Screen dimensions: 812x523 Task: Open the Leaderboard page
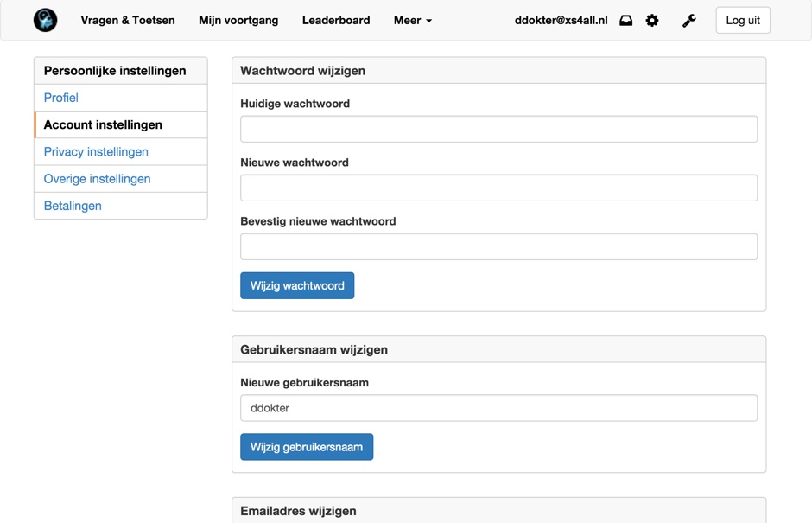click(x=336, y=20)
